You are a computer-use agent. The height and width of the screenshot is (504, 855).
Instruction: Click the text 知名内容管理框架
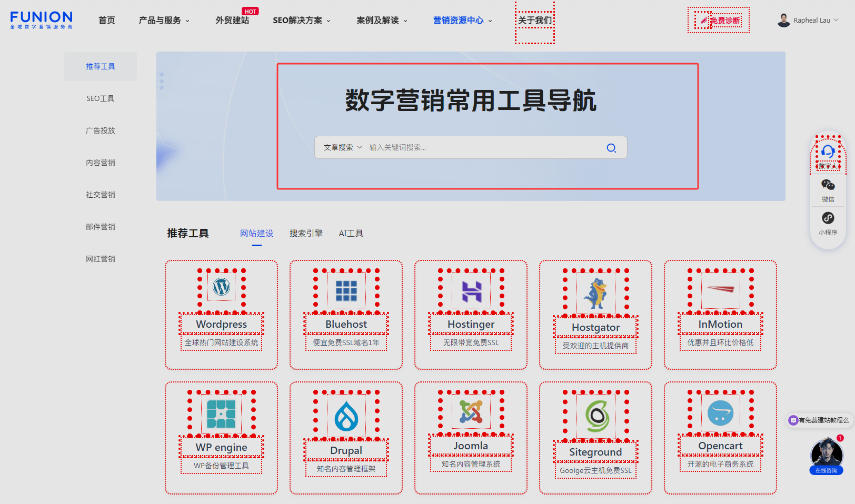[346, 469]
